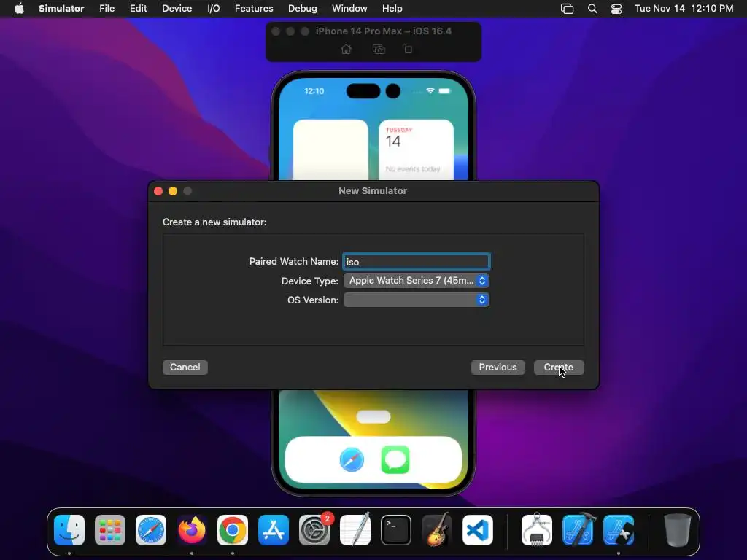
Task: Open the I/O menu
Action: (214, 9)
